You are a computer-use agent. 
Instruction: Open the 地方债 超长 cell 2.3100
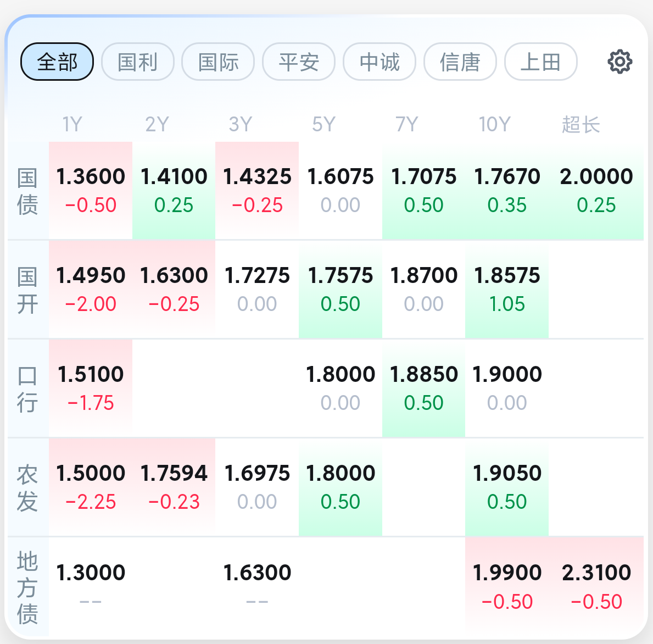pos(596,586)
